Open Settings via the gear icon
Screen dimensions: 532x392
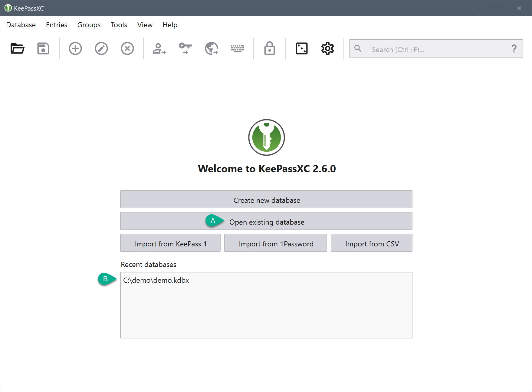click(327, 48)
